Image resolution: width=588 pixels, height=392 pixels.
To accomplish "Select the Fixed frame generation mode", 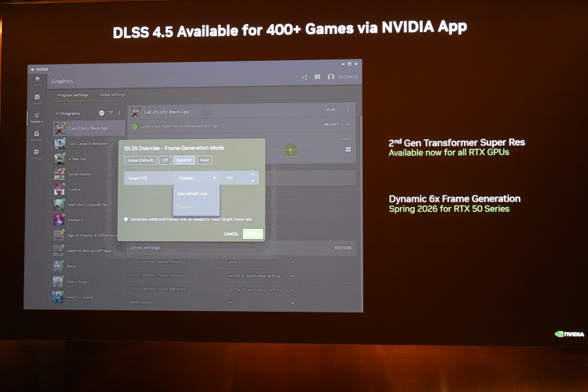I will click(x=204, y=160).
